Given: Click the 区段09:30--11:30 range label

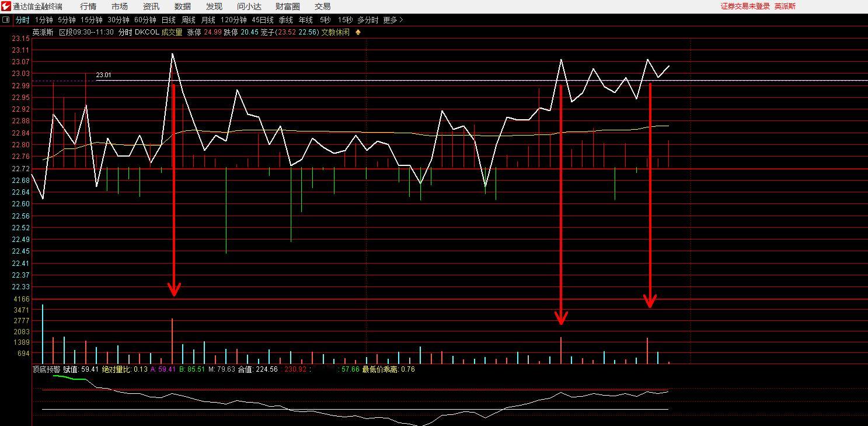Looking at the screenshot, I should click(86, 32).
